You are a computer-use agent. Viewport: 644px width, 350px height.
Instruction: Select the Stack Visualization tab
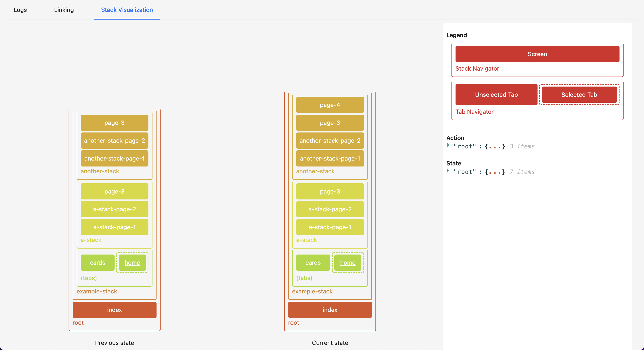pos(127,10)
